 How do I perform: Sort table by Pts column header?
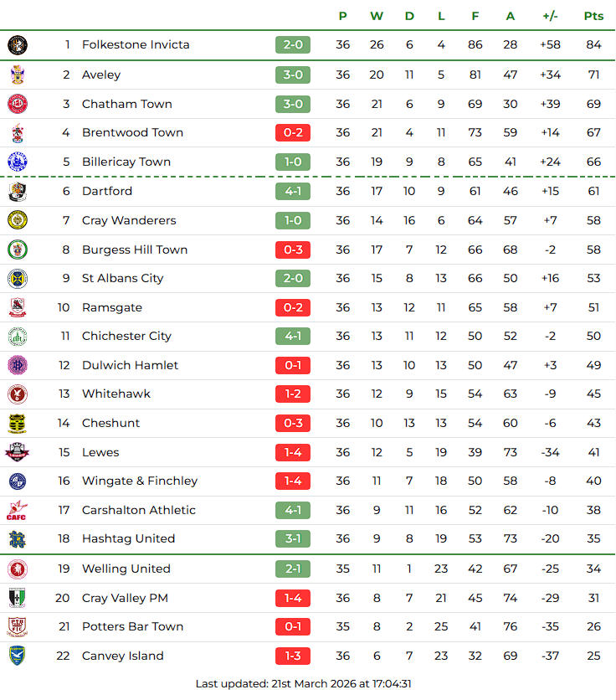point(593,16)
